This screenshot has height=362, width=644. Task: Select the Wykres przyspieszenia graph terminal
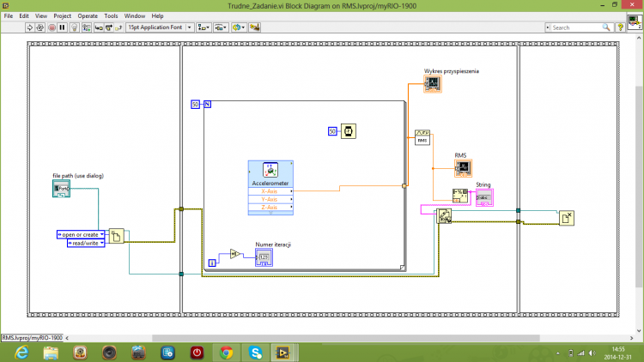click(433, 84)
